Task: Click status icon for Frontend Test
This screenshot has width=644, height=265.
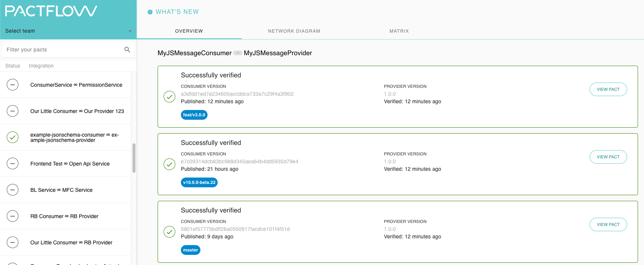Action: click(x=13, y=164)
